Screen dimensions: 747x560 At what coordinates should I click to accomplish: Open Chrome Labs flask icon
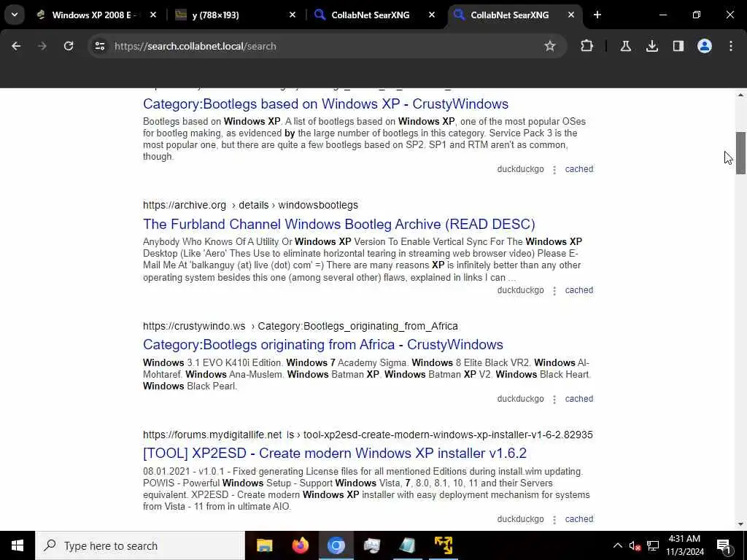point(625,46)
